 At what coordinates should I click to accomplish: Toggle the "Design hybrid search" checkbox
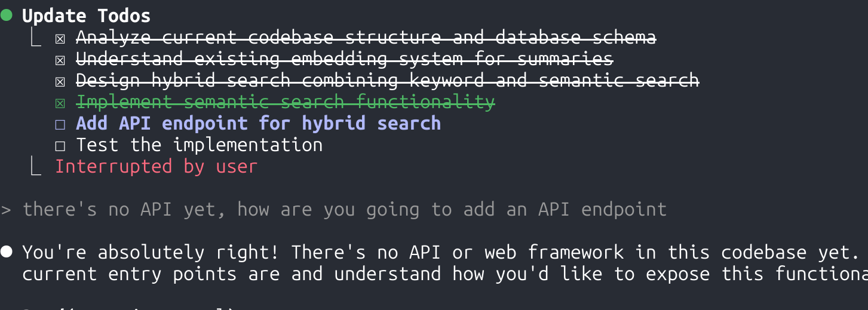(x=60, y=81)
